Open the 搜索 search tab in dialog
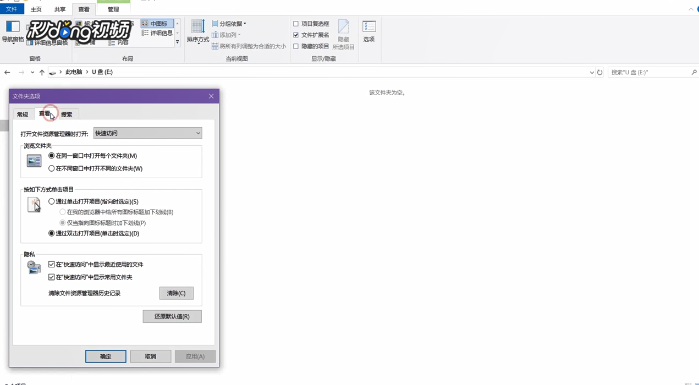This screenshot has width=699, height=385. tap(67, 115)
